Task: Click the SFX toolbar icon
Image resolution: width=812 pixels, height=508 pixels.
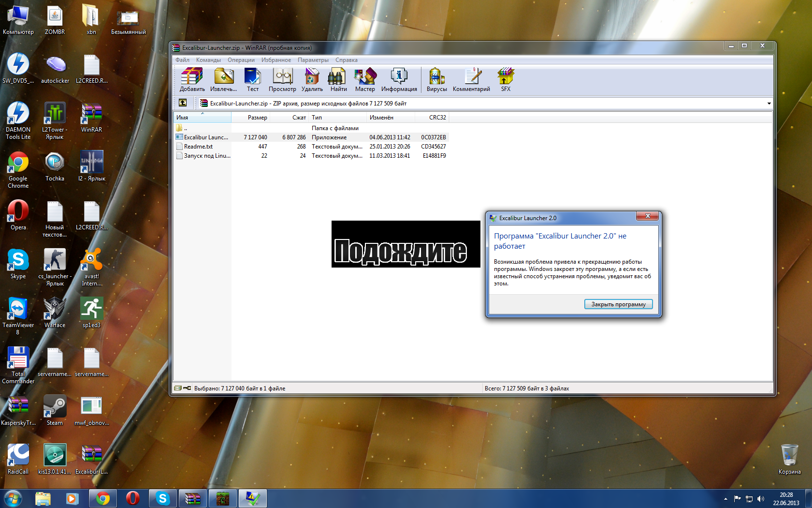Action: tap(506, 80)
